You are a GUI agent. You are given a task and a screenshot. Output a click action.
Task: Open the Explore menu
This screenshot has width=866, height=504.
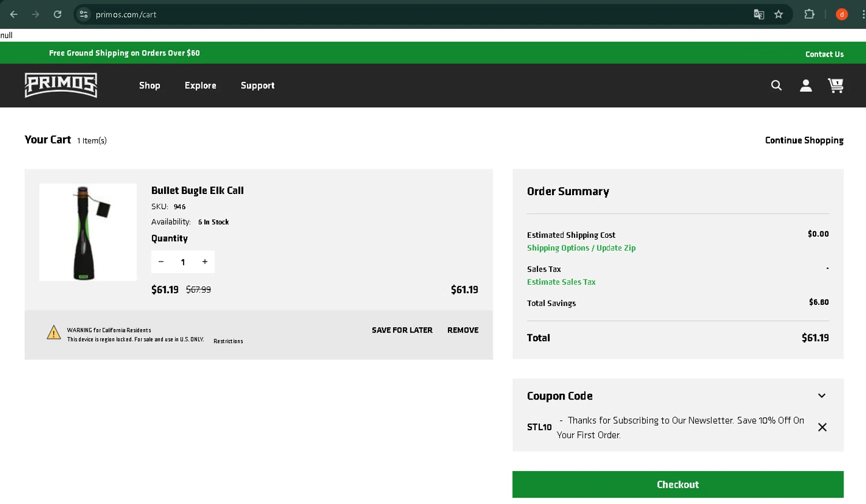coord(200,85)
